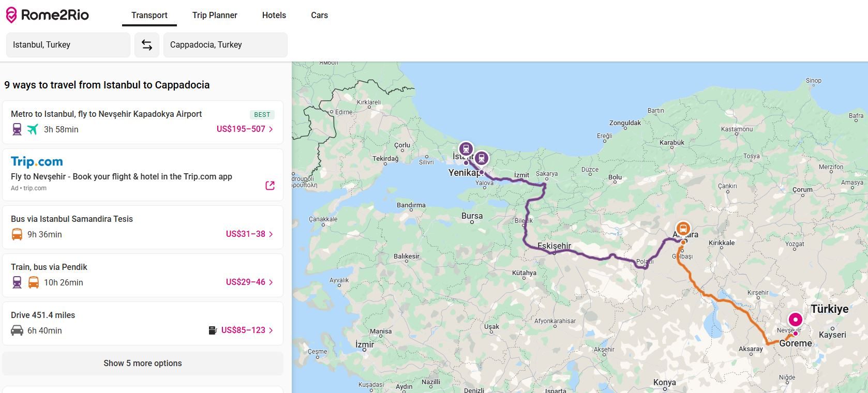
Task: Click the leftmost purple train marker at Istanbul
Action: (x=466, y=149)
